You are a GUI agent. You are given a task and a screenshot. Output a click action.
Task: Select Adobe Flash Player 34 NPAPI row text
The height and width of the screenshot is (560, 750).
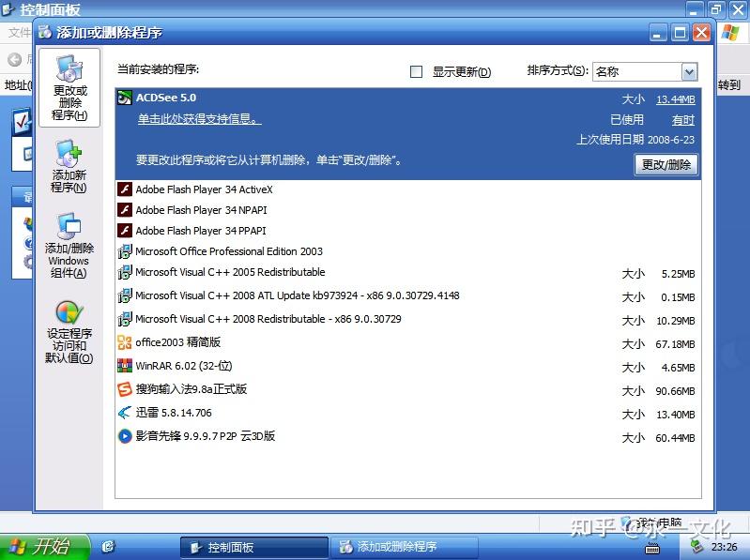click(x=201, y=210)
